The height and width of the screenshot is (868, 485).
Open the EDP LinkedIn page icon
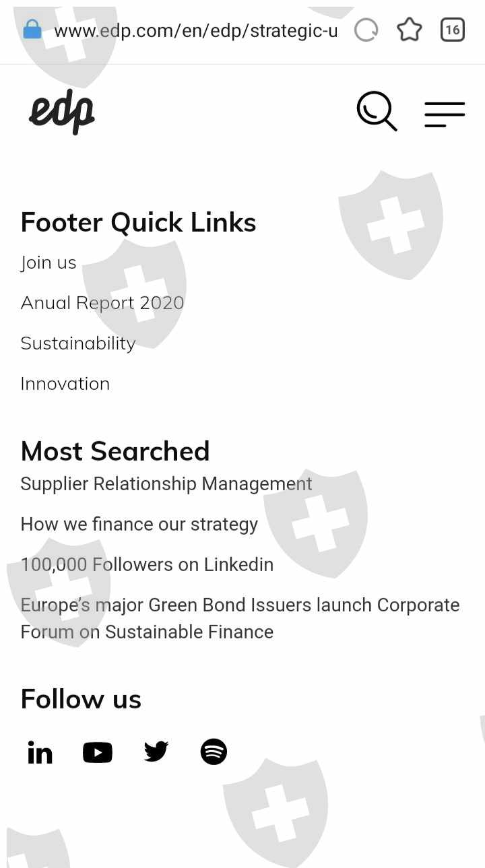click(40, 752)
